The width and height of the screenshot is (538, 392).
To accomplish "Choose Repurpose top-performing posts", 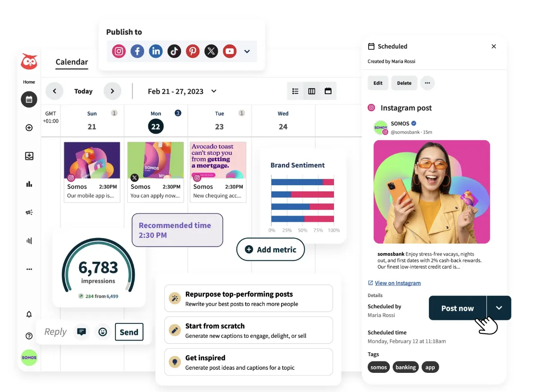I will [249, 298].
